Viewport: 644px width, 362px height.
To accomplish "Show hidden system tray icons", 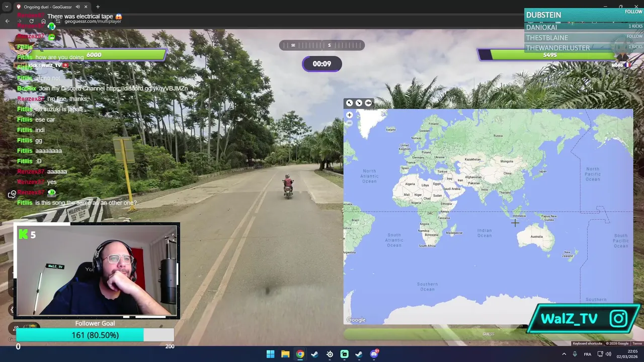I will coord(563,354).
